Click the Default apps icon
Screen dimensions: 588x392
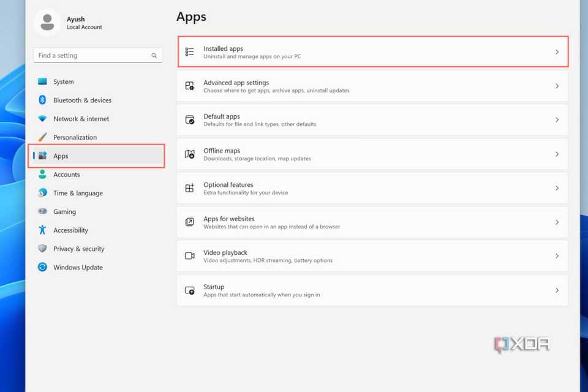190,120
